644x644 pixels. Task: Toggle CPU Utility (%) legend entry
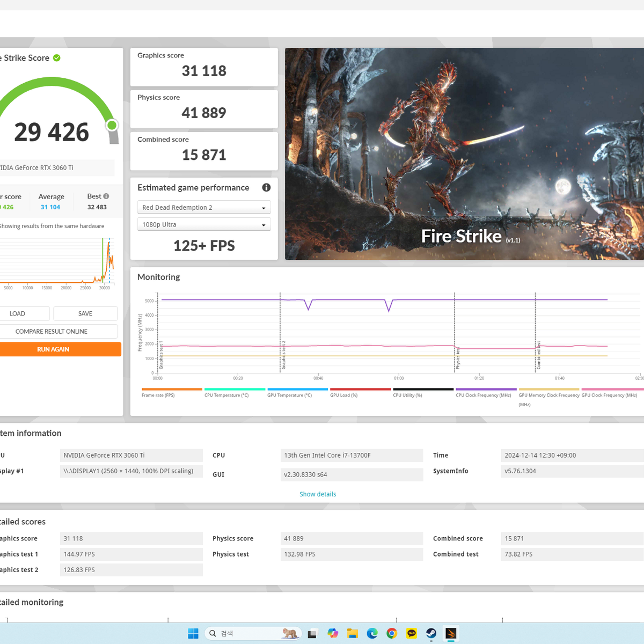423,393
